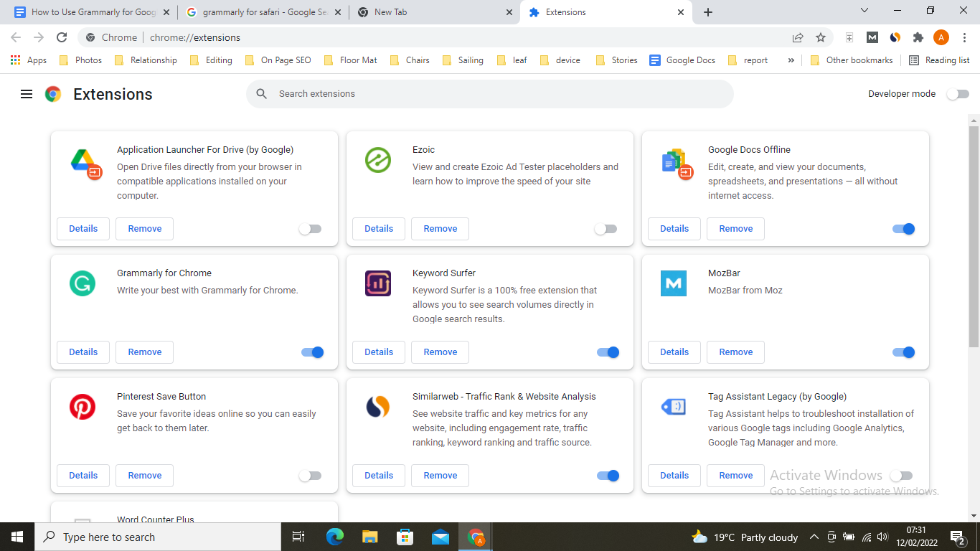This screenshot has width=980, height=551.
Task: Open Task View on the taskbar
Action: coord(299,537)
